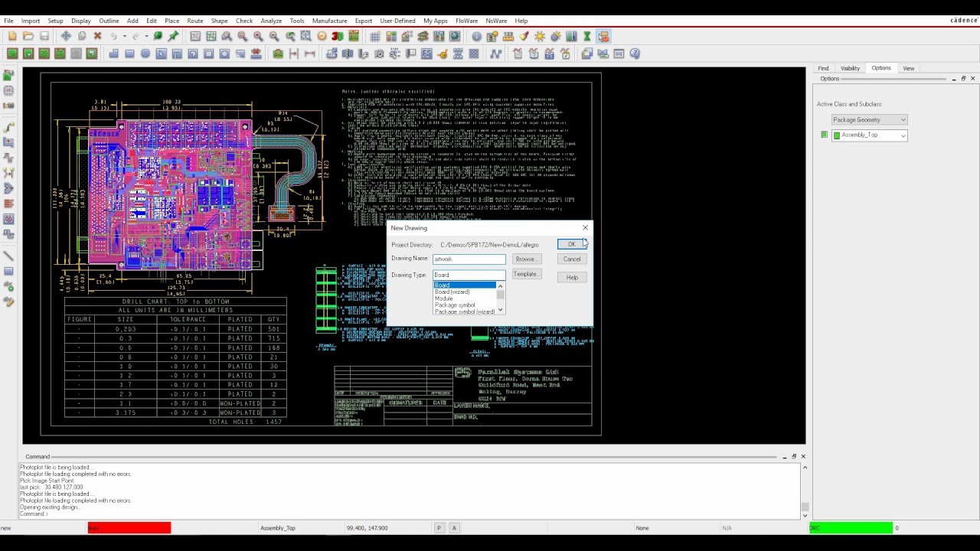Switch to the Visibility tab

pos(850,68)
